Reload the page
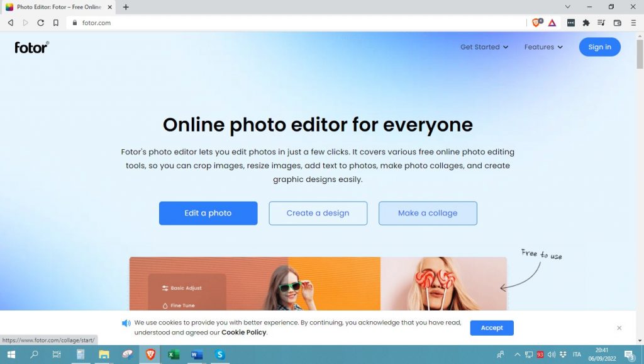The image size is (644, 364). tap(40, 23)
